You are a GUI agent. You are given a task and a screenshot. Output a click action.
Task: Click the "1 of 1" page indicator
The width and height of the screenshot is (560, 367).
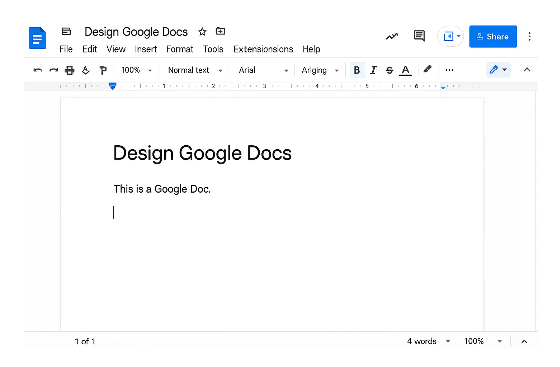click(x=85, y=342)
